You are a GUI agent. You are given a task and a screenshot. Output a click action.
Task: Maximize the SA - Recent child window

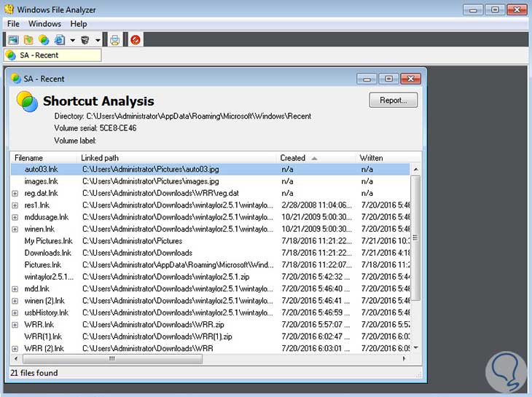tap(389, 79)
